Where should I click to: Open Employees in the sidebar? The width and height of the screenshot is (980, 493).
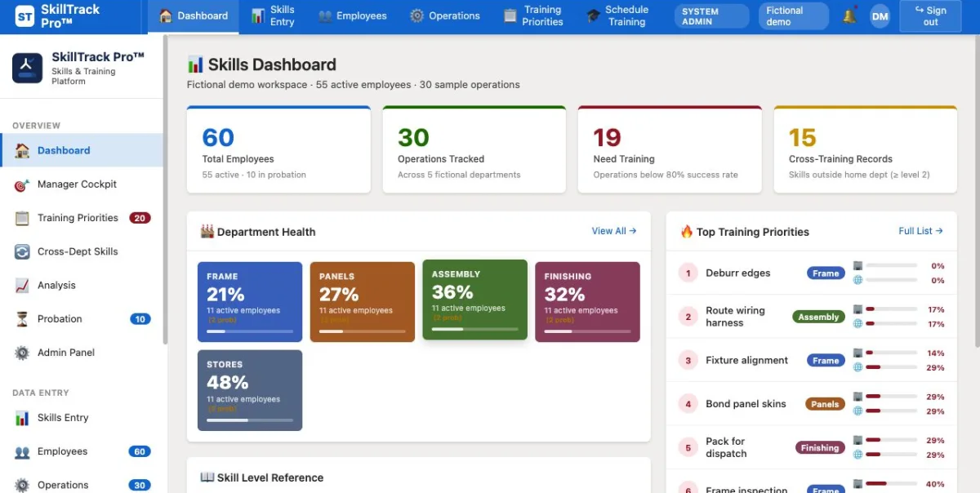point(82,451)
